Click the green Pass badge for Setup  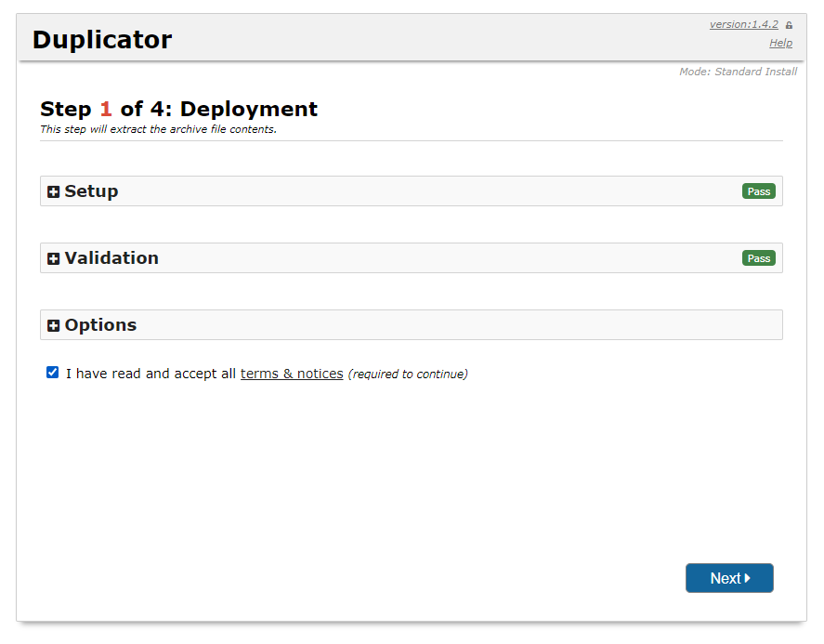pyautogui.click(x=758, y=191)
